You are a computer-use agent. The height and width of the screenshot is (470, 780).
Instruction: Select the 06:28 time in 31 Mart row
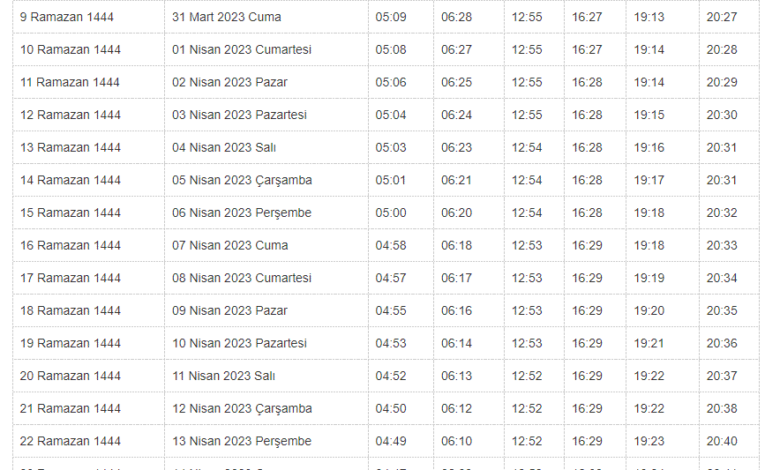click(457, 17)
